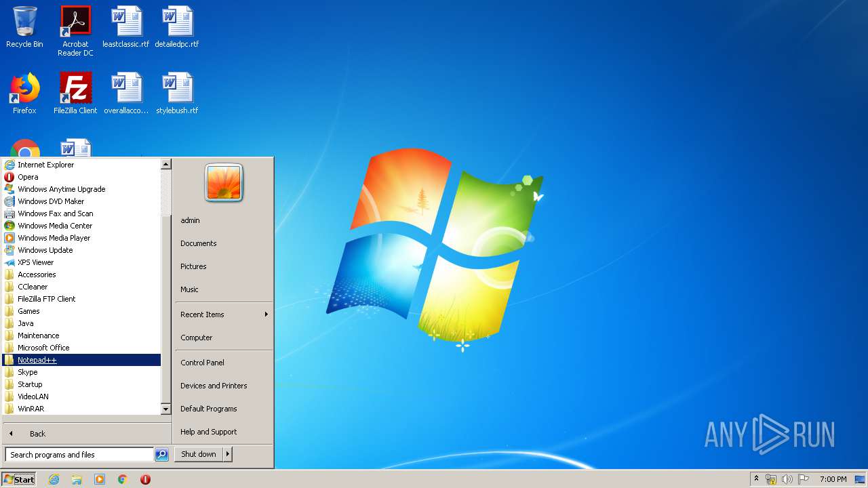Launch Windows Media Center
This screenshot has height=488, width=868.
point(81,226)
